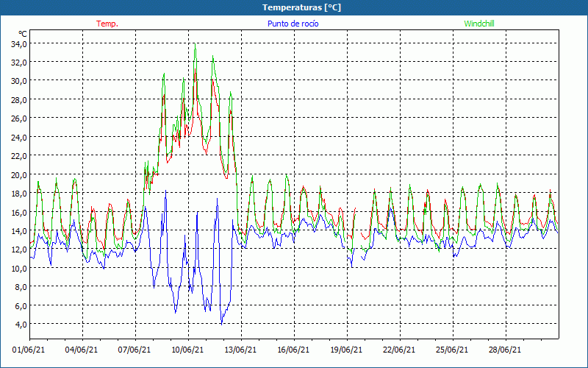
Task: Click the Temp. legend label
Action: pos(107,24)
